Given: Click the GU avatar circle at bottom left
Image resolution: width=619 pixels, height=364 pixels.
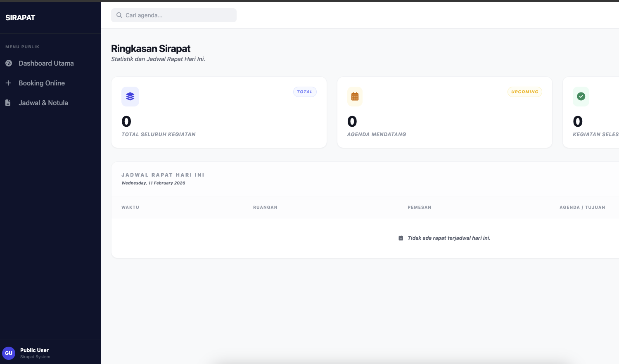Looking at the screenshot, I should tap(9, 353).
